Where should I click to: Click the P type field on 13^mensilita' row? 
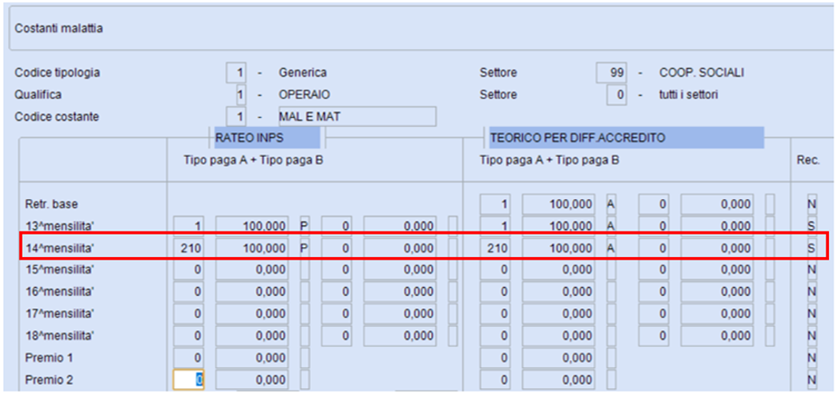point(304,226)
